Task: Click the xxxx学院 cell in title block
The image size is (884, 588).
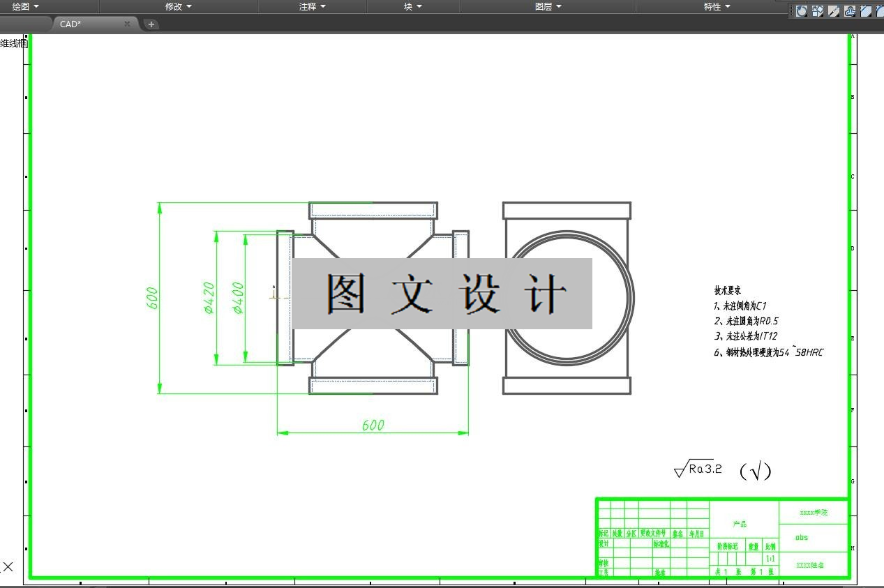Action: [814, 512]
